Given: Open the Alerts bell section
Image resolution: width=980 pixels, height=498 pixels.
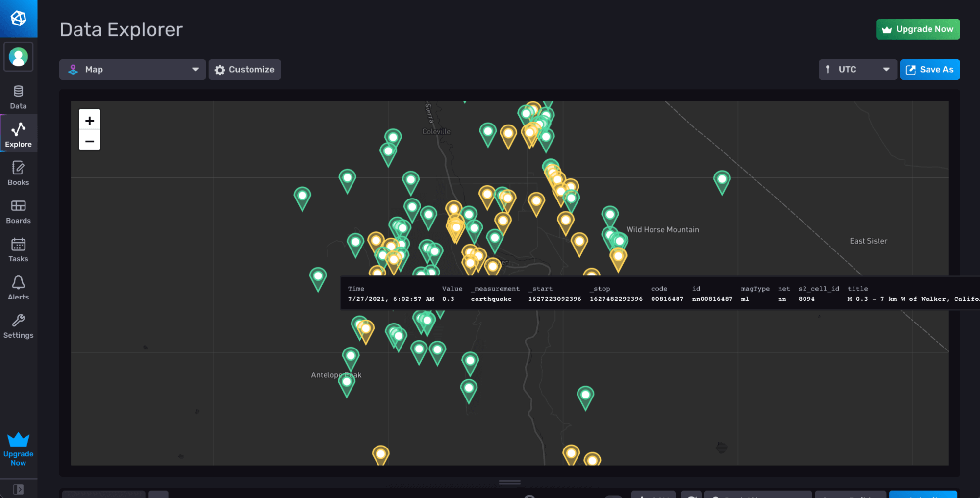Looking at the screenshot, I should point(18,287).
